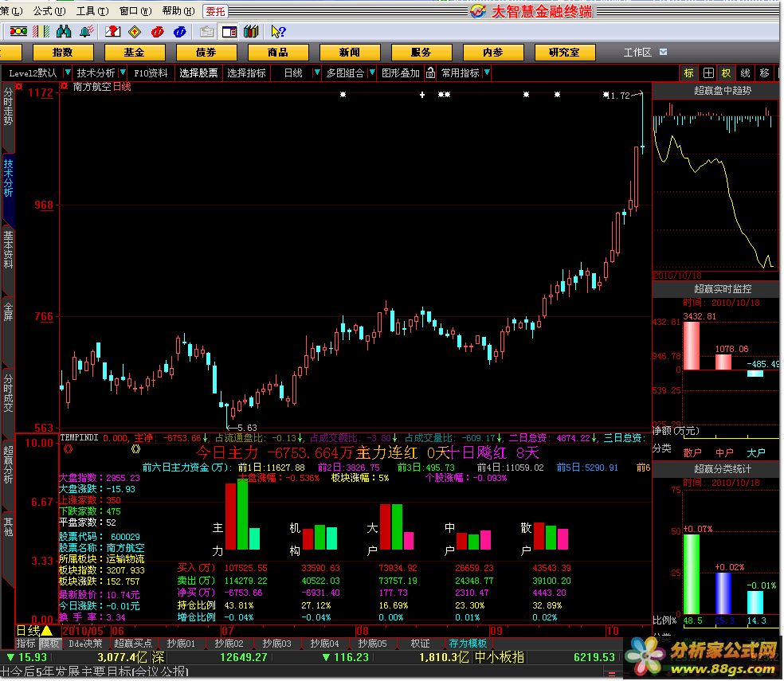Click the 基金 yellow button

tap(135, 52)
